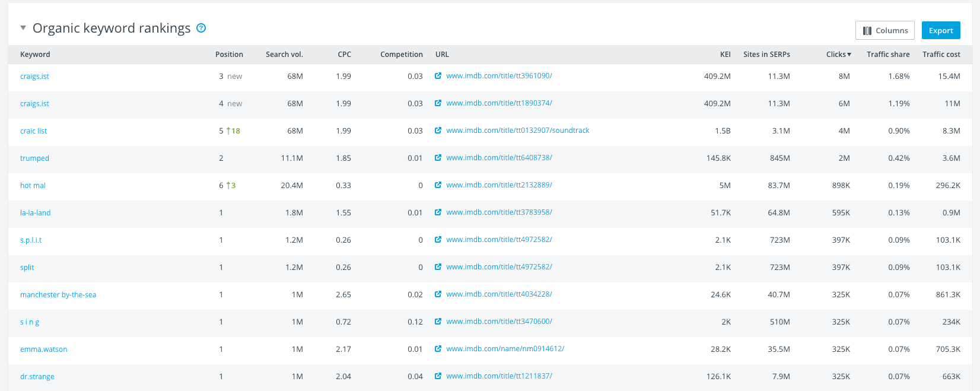The image size is (980, 391).
Task: Open external link icon for tt3961090 URL
Action: pos(438,76)
